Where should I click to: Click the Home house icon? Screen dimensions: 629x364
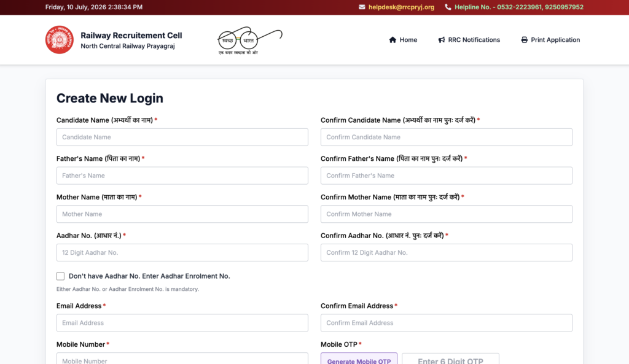tap(393, 40)
